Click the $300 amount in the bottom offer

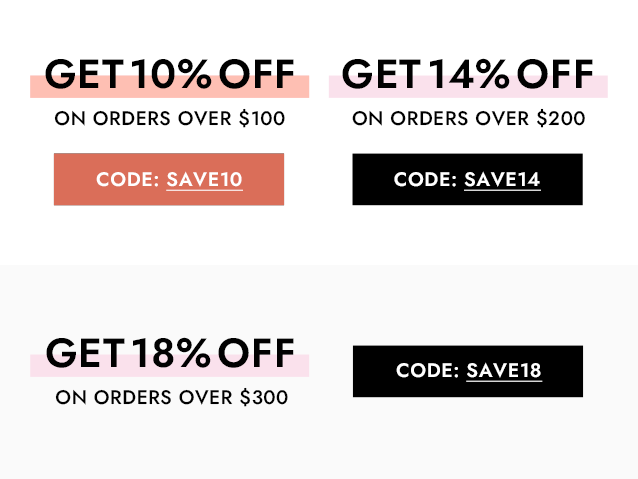[264, 397]
